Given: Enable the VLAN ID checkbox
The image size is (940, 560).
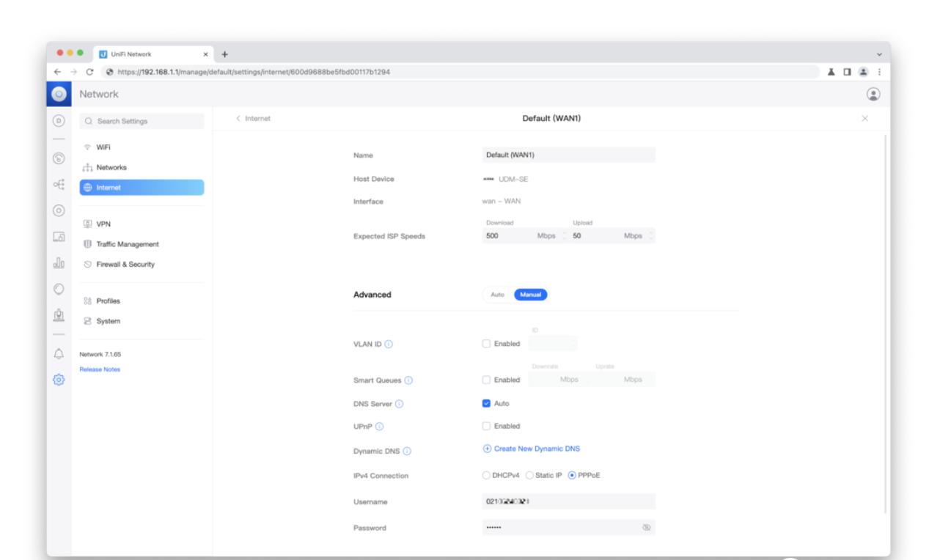Looking at the screenshot, I should (485, 344).
